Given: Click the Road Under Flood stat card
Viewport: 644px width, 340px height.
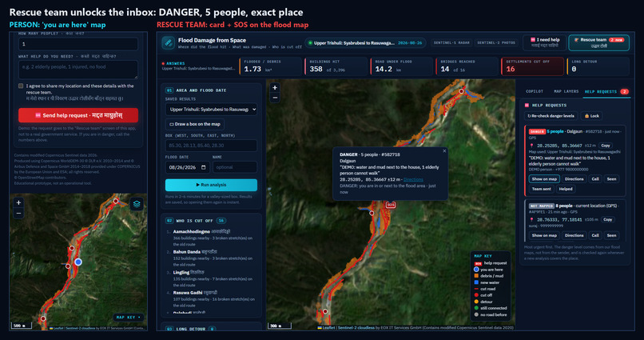Looking at the screenshot, I should click(401, 66).
